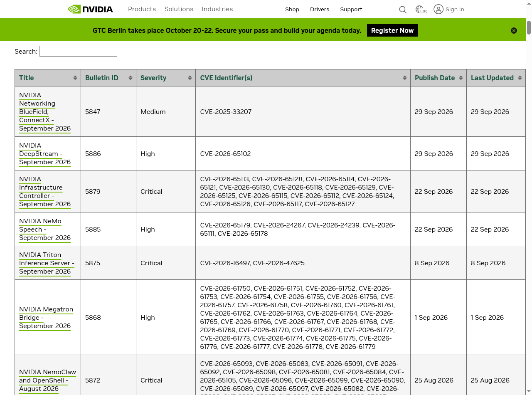Image resolution: width=532 pixels, height=395 pixels.
Task: Click Bulletin ID 5875 cell
Action: (x=108, y=263)
